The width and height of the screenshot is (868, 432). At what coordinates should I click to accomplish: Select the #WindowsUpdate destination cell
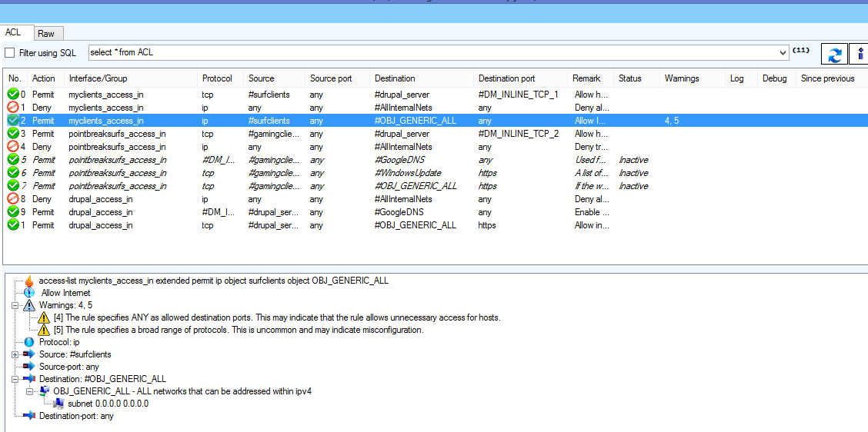pos(408,173)
